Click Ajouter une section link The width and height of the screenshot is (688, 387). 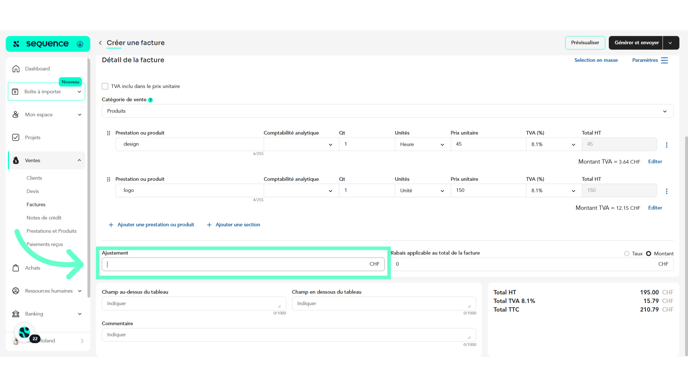(x=237, y=225)
